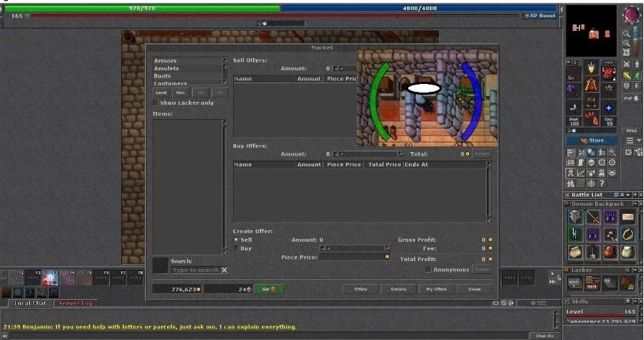The image size is (644, 340).
Task: Select the defensive shield fight mode
Action: point(626,86)
